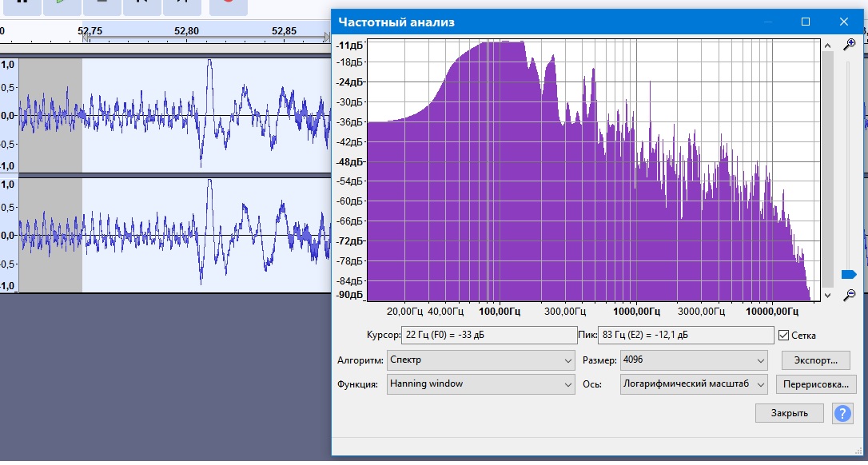Click the Stop transport button
This screenshot has width=868, height=465.
(102, 4)
